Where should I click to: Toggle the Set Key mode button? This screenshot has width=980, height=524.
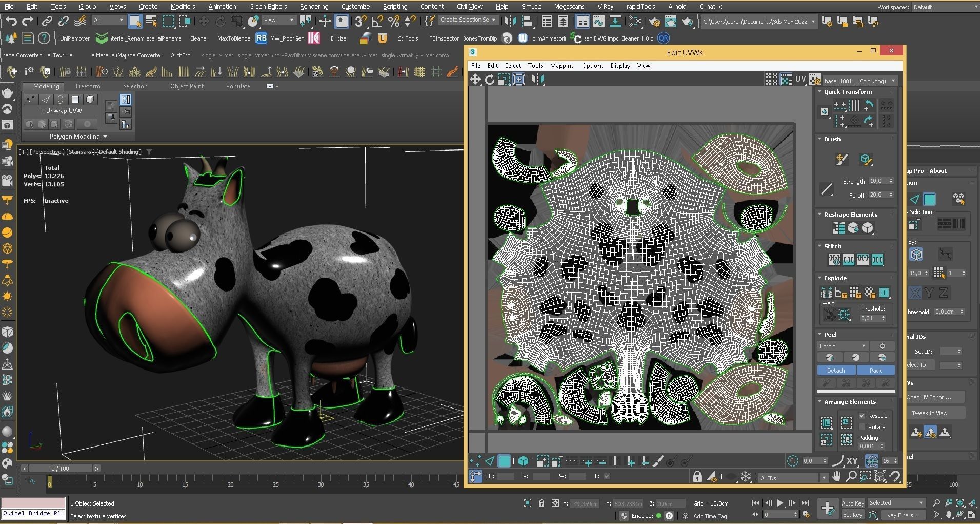click(853, 515)
